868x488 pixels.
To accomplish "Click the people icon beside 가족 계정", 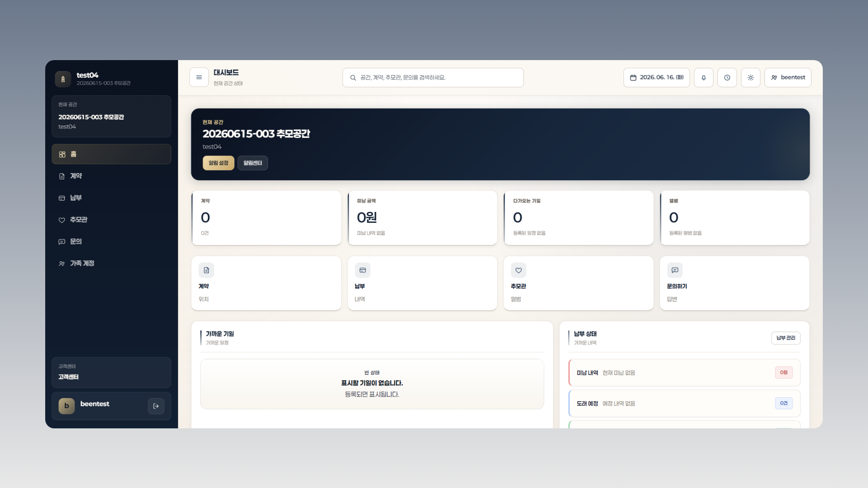I will (62, 263).
